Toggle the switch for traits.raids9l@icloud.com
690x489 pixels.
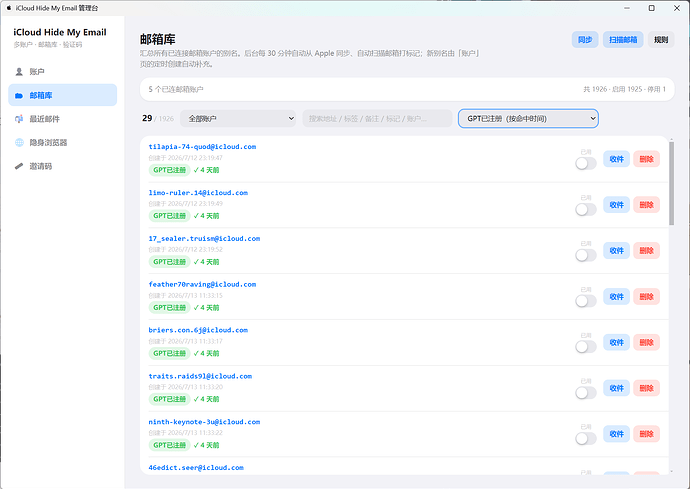tap(586, 393)
